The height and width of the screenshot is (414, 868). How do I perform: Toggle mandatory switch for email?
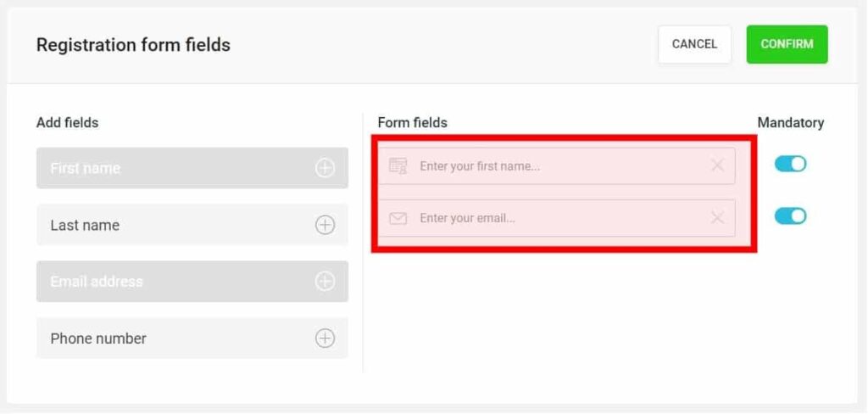pyautogui.click(x=791, y=216)
